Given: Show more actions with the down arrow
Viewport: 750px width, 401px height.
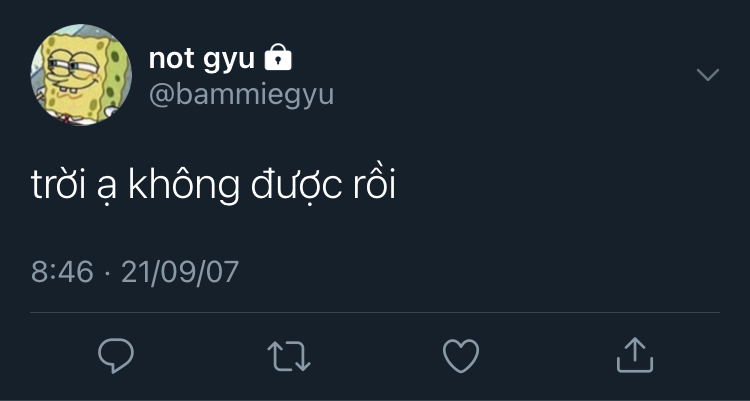Looking at the screenshot, I should 708,75.
